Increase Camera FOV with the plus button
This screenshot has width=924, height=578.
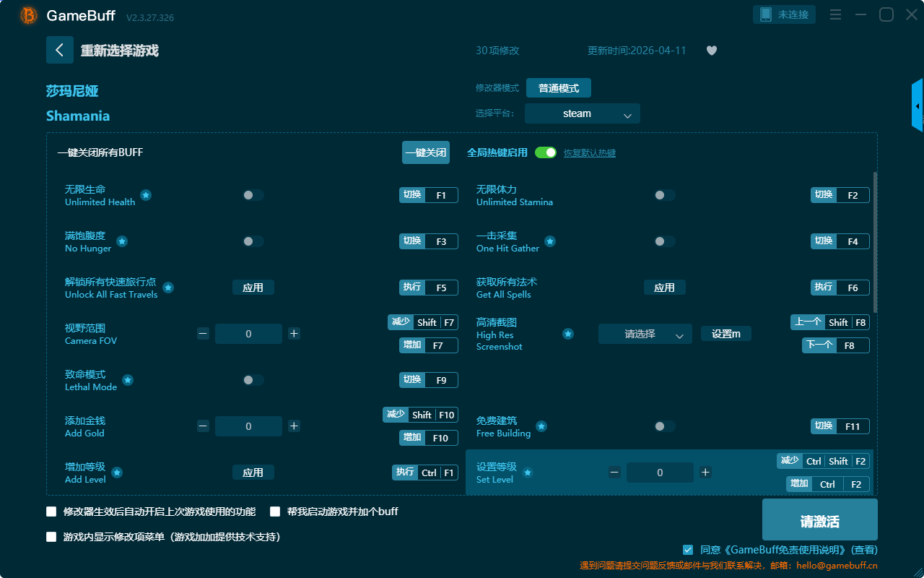[x=294, y=334]
